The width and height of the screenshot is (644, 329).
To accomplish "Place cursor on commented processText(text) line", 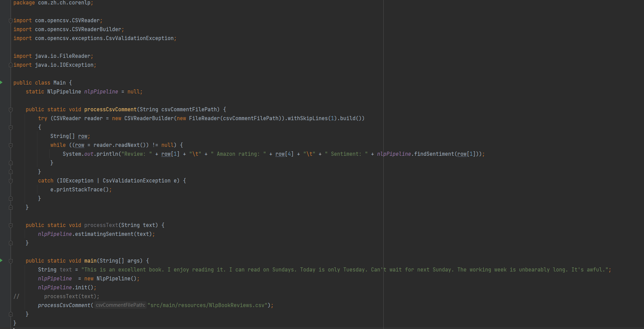I will point(71,296).
